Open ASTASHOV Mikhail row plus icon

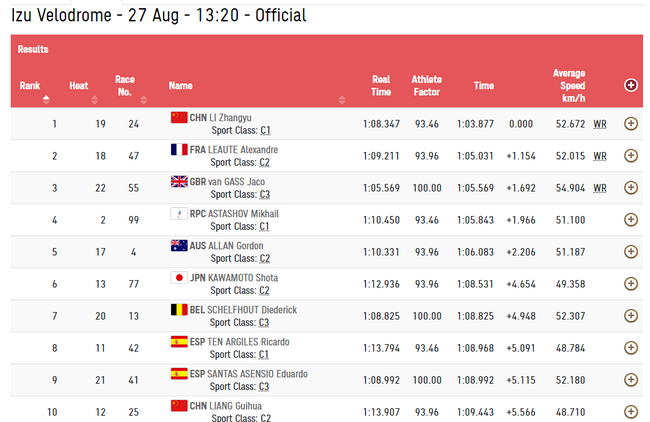coord(631,220)
